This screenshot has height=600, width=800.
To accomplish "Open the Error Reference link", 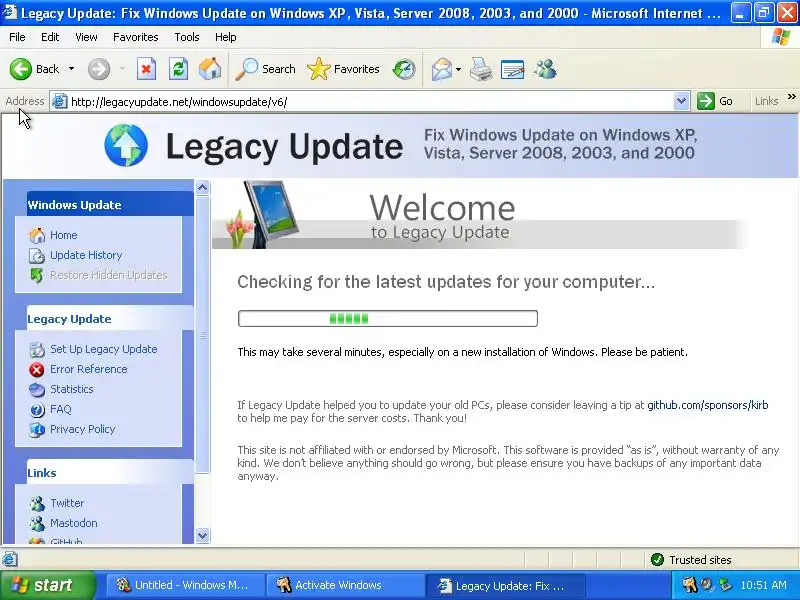I will (x=89, y=369).
